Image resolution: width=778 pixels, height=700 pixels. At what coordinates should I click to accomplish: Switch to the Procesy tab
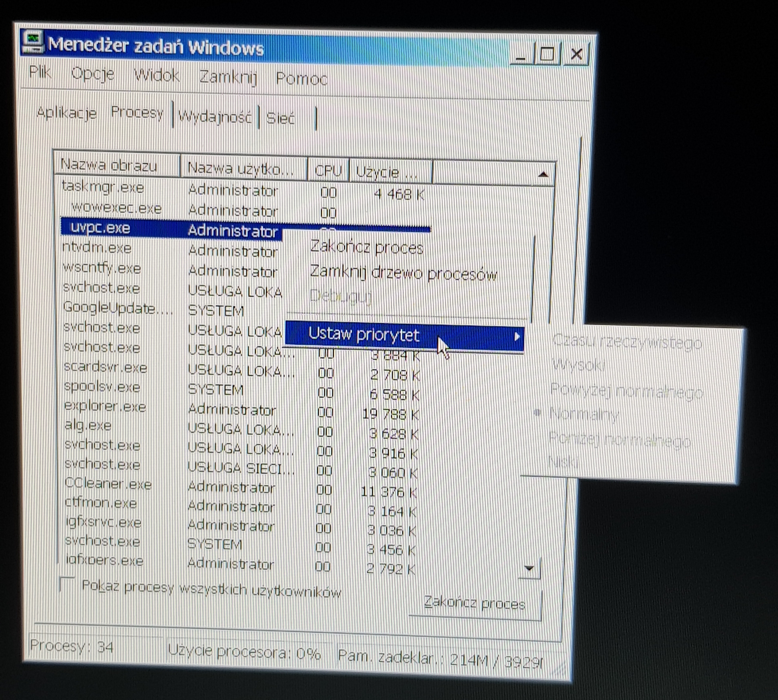[137, 113]
